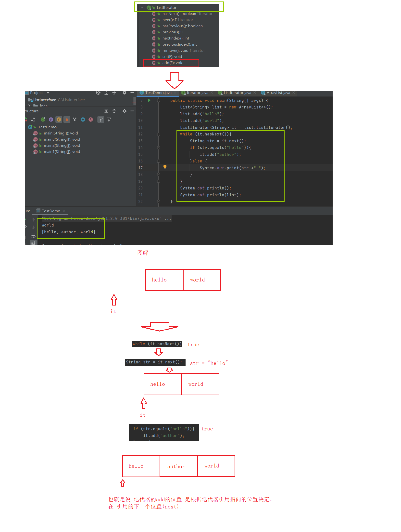Click hasNext(): boolean in ListIterator popup
Screen dimensions: 401x532
click(182, 14)
